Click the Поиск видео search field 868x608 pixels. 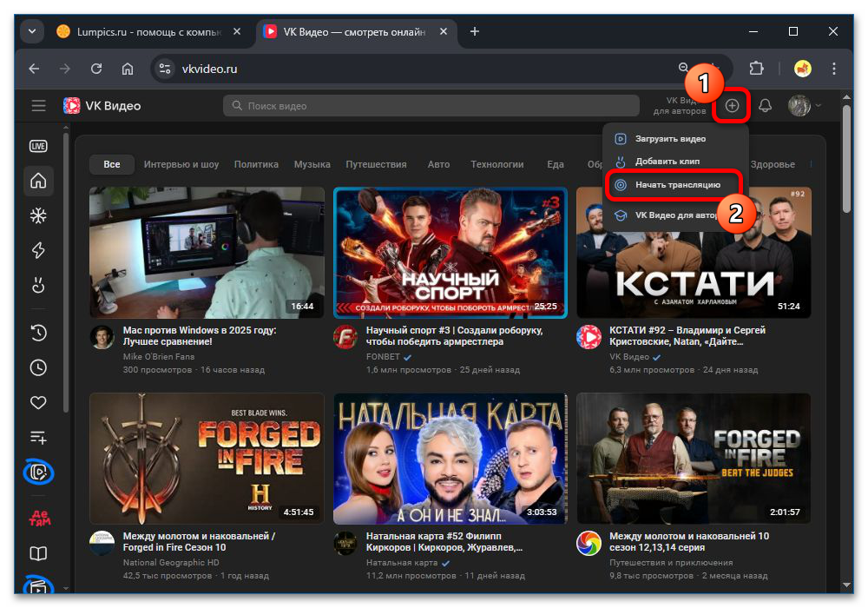coord(431,106)
